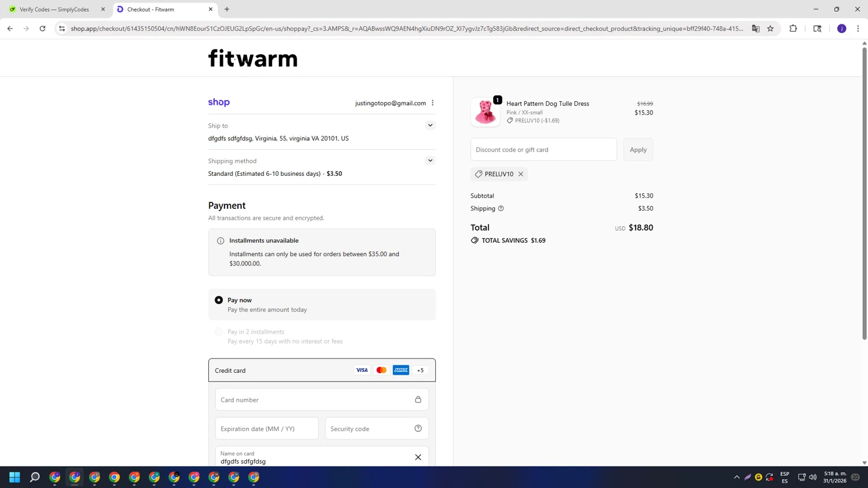The image size is (868, 488).
Task: Go back to previous page
Action: click(x=10, y=28)
